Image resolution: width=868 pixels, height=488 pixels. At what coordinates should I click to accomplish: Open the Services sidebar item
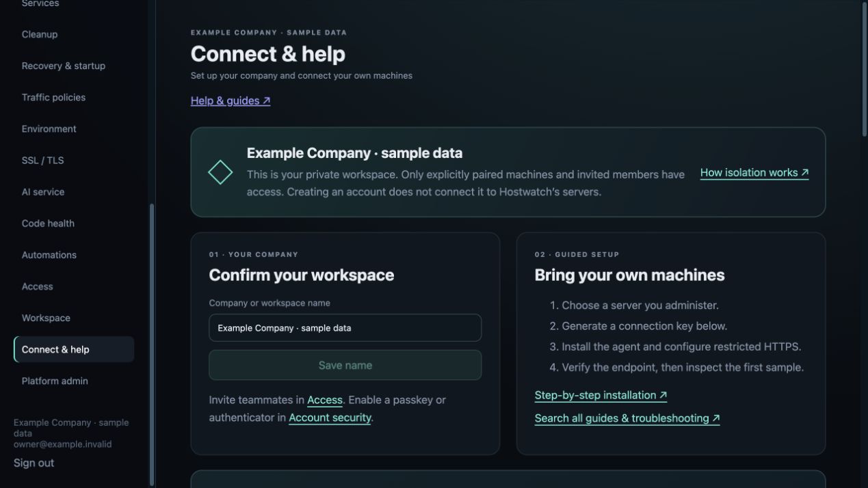[x=74, y=4]
